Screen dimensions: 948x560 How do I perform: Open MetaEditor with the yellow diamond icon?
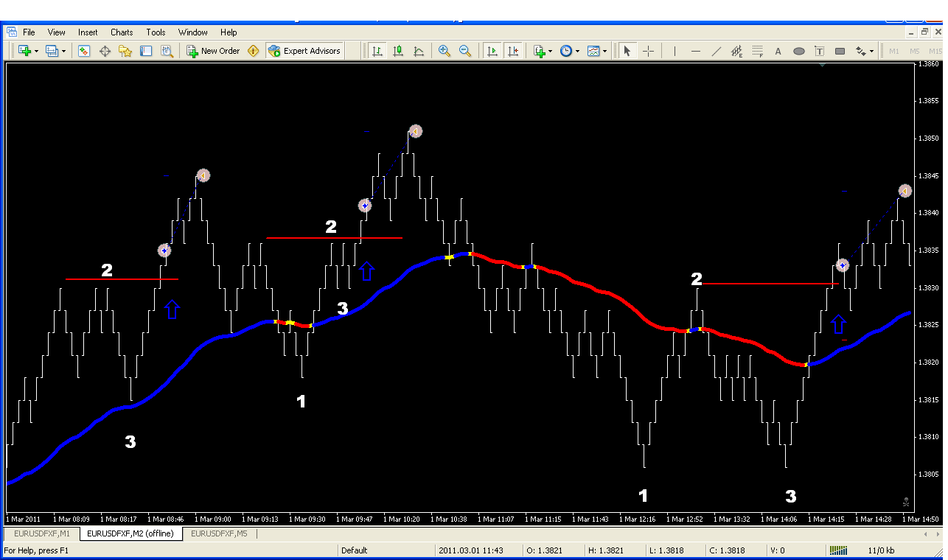pyautogui.click(x=254, y=51)
